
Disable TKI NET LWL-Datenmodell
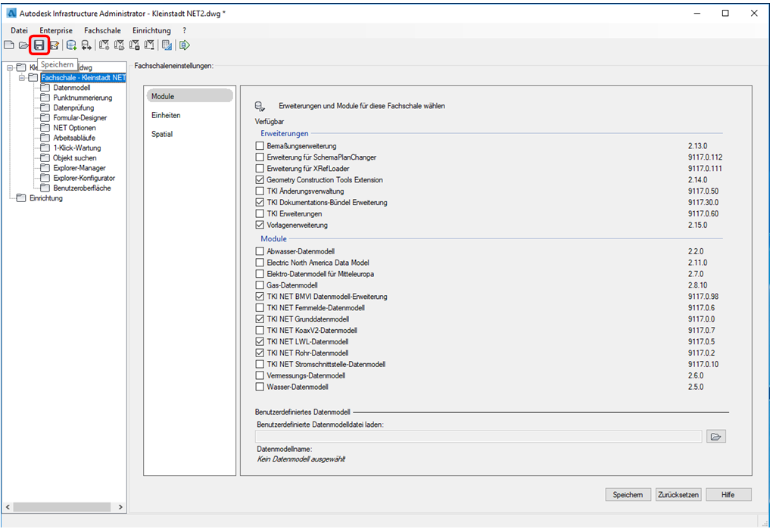click(260, 342)
